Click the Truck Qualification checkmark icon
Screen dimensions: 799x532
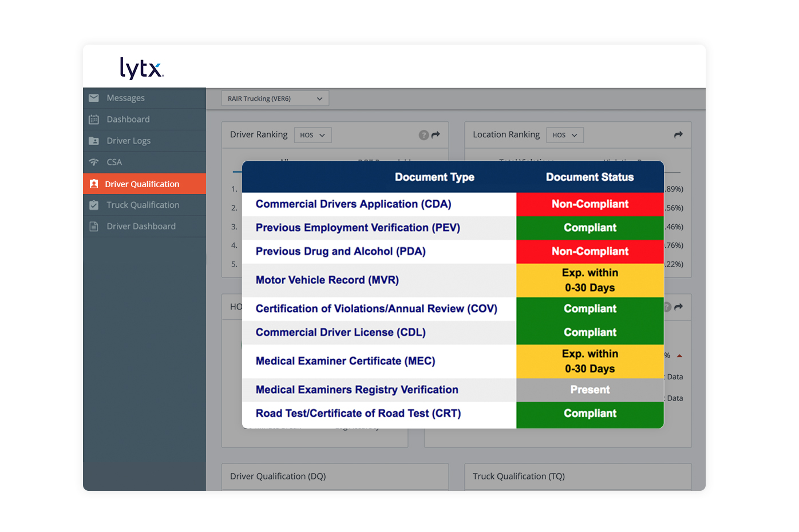tap(94, 205)
